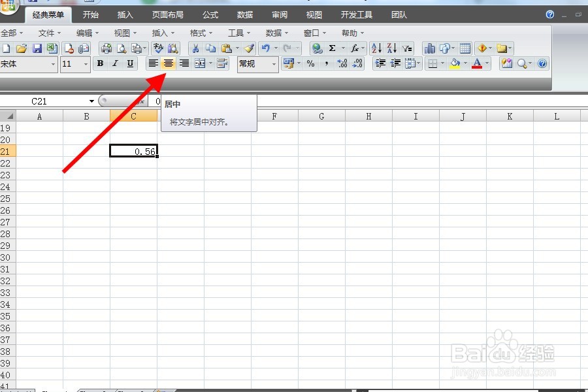This screenshot has width=588, height=392.
Task: Switch to 开始 ribbon tab
Action: [91, 15]
